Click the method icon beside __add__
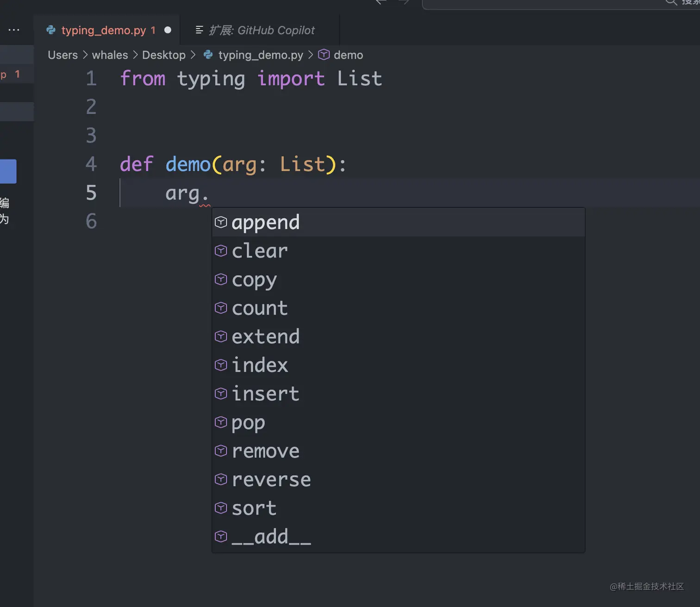 [x=221, y=537]
